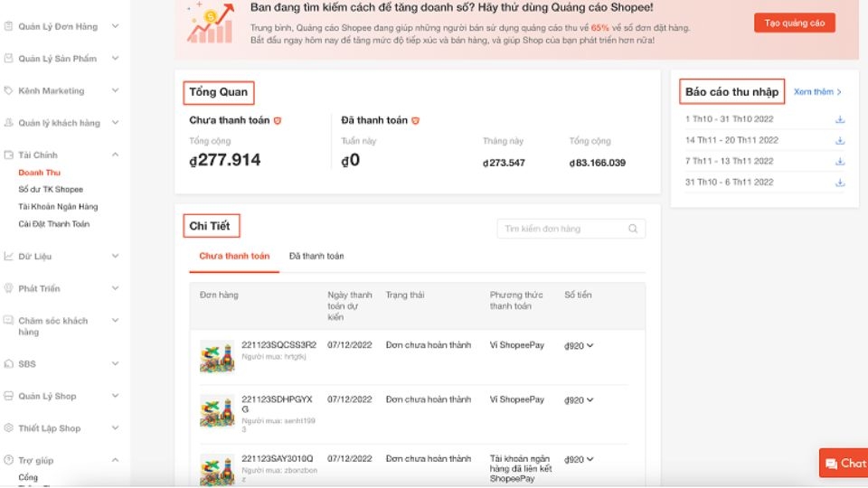Expand the Kênh Marketing menu
Viewport: 868px width, 488px height.
115,90
